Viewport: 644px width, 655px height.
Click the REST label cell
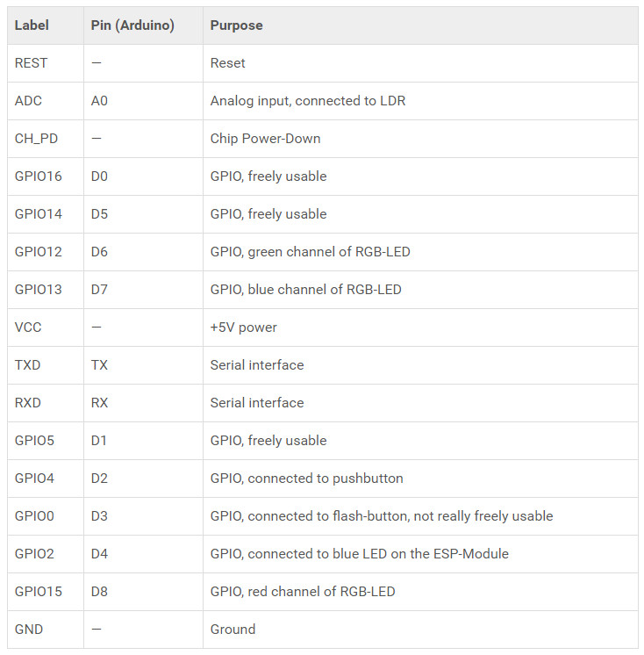(46, 63)
